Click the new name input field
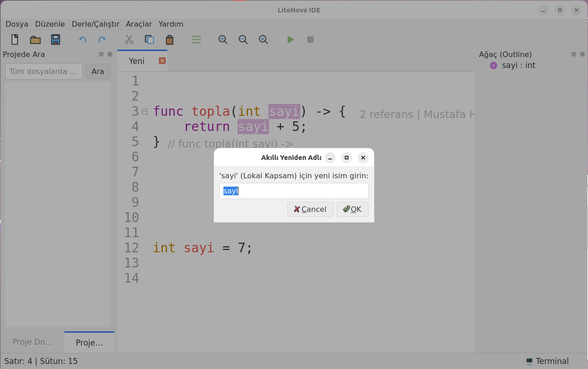Image resolution: width=588 pixels, height=369 pixels. (294, 191)
